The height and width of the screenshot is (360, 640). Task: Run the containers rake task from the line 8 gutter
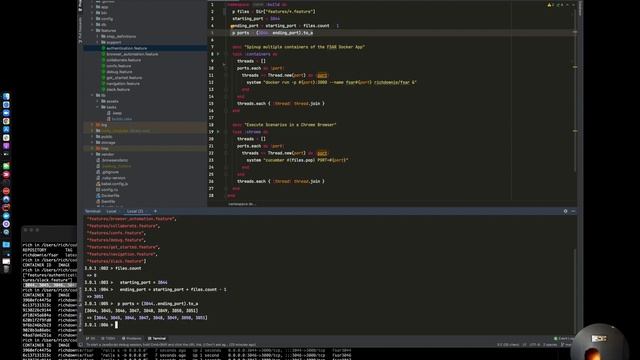tap(218, 54)
